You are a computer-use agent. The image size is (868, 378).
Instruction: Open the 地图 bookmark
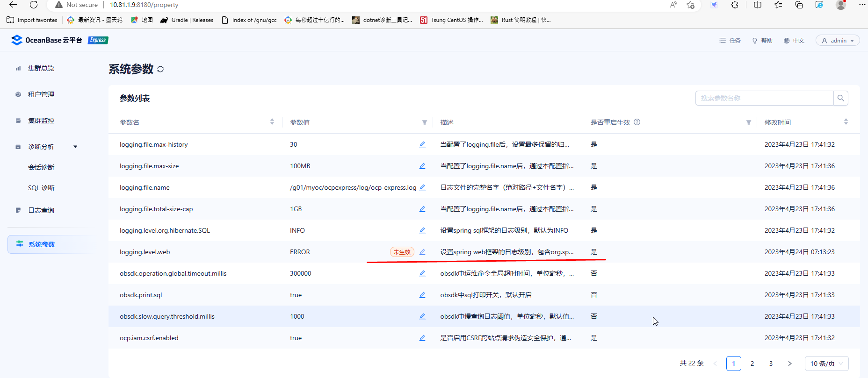tap(142, 20)
